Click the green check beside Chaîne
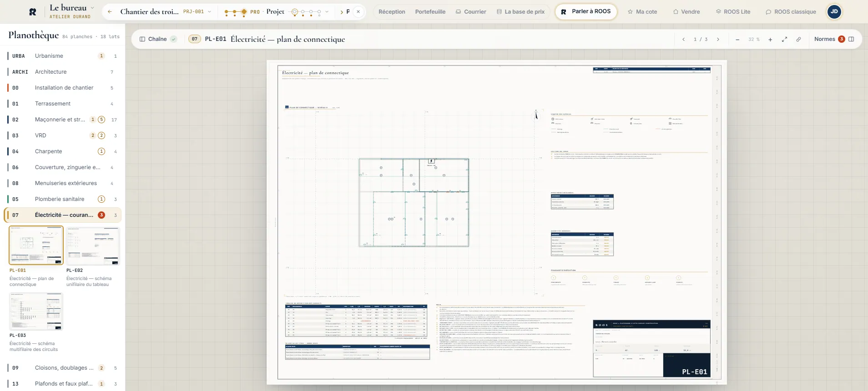The image size is (868, 391). pos(173,39)
